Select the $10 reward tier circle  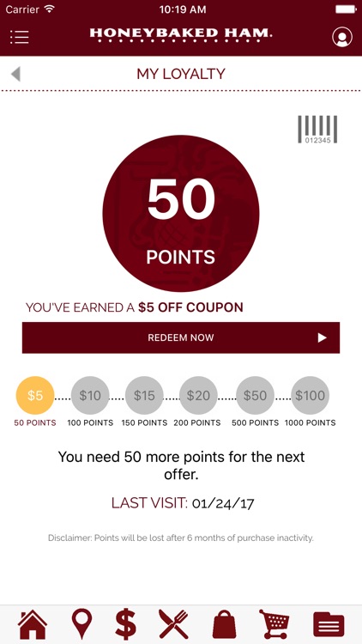[90, 396]
